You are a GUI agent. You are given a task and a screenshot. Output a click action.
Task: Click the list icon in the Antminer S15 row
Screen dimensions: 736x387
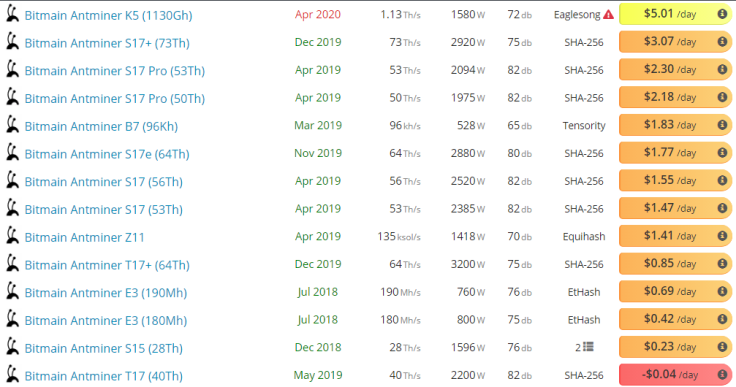(x=588, y=347)
